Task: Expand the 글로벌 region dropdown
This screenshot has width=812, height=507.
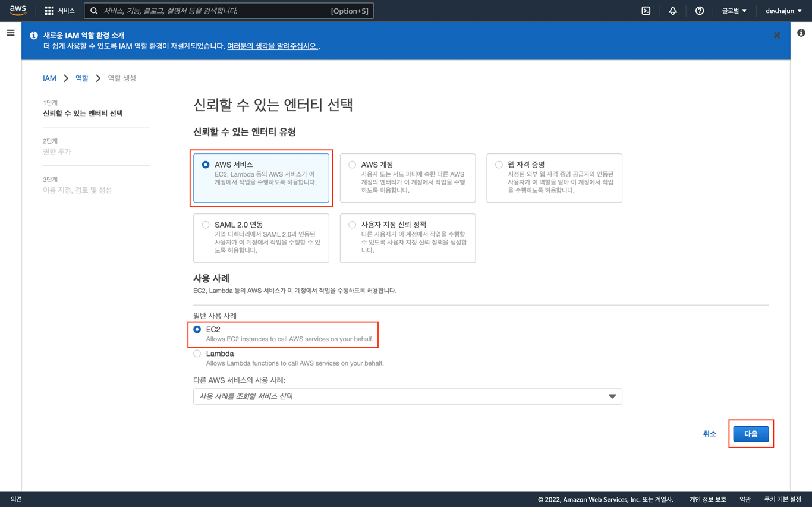Action: point(734,11)
